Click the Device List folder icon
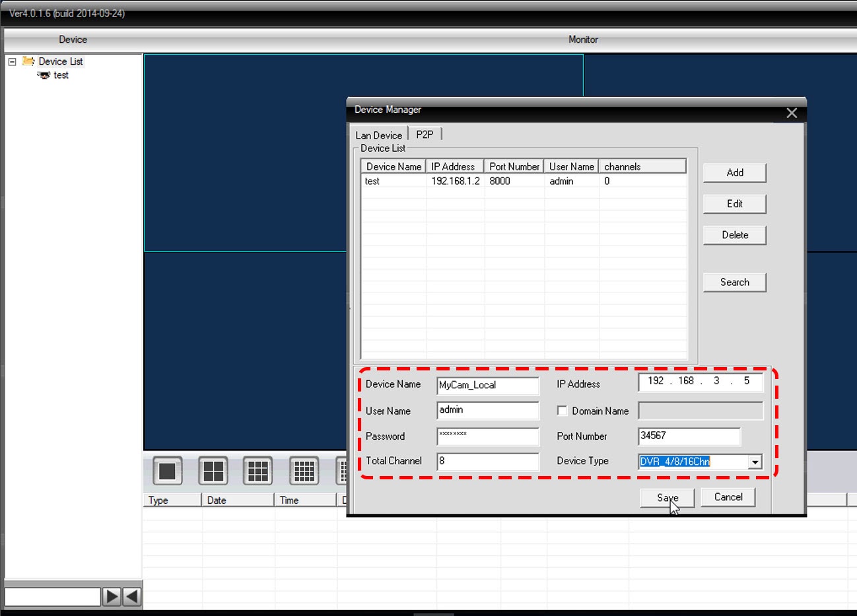857x616 pixels. tap(29, 61)
